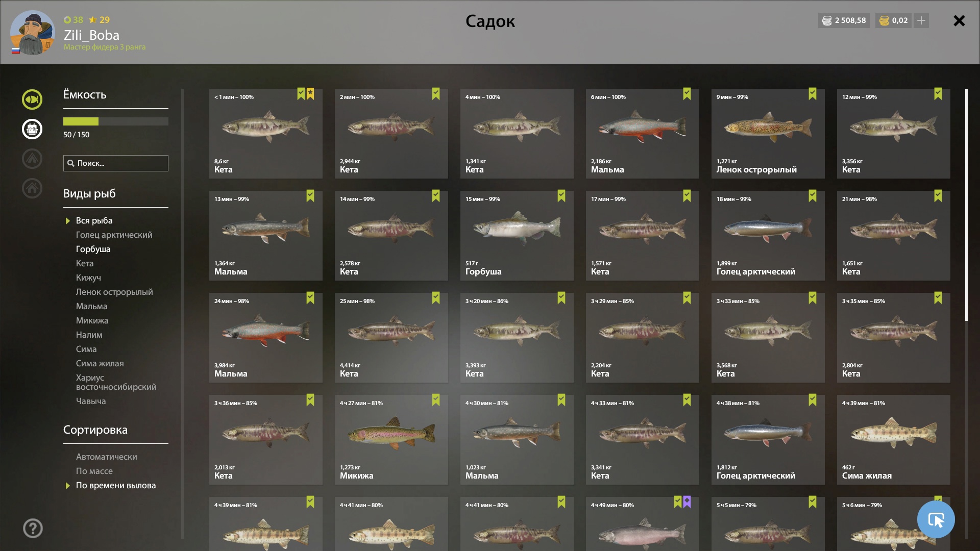The height and width of the screenshot is (551, 980).
Task: Toggle purple marker on 4 ч 49 мин fish
Action: [x=687, y=502]
